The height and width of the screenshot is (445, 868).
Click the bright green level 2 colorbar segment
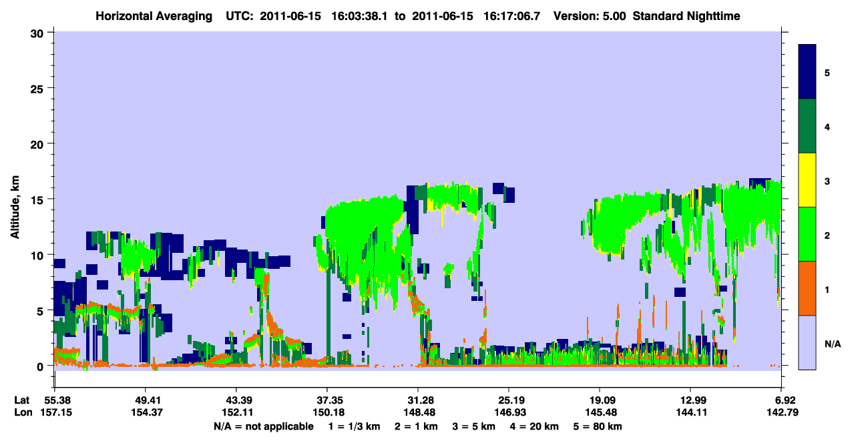[x=807, y=234]
